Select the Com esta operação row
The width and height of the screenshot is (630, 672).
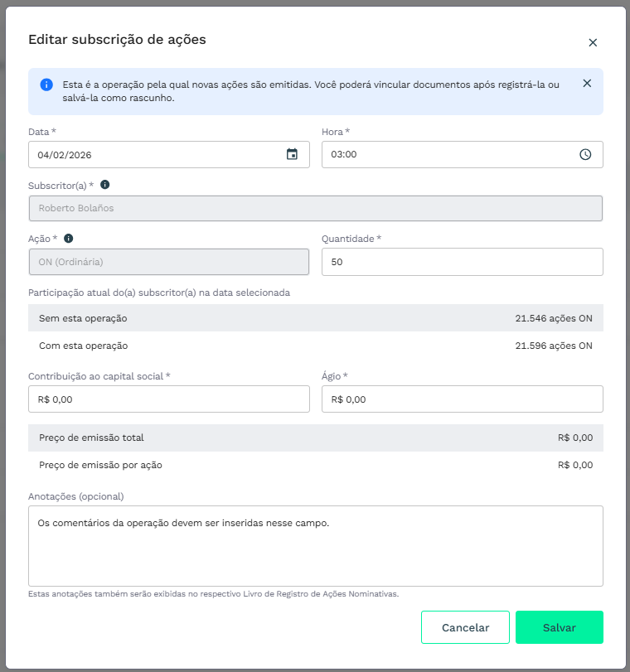(315, 346)
